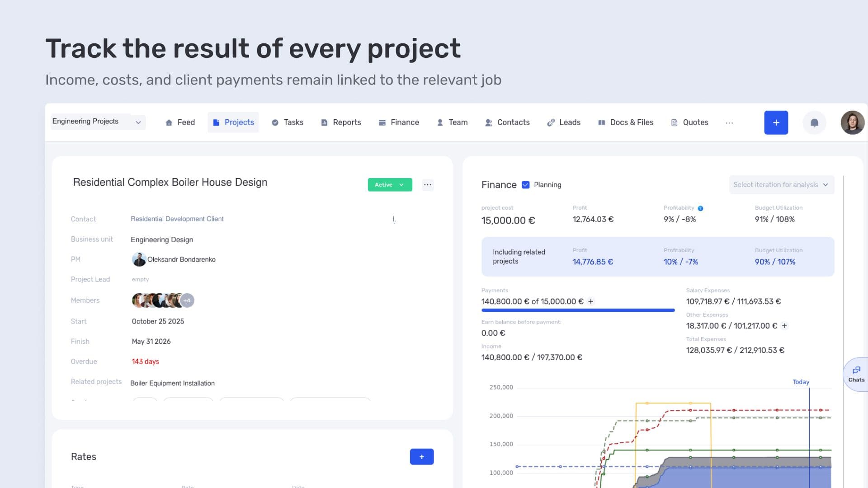Open the Quotes tab

[x=689, y=122]
